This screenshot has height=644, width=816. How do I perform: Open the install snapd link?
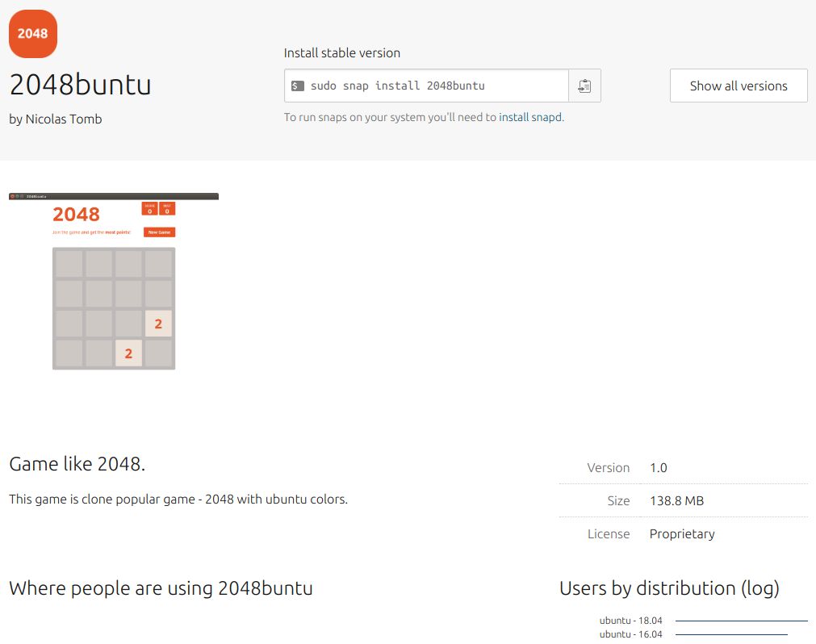530,117
